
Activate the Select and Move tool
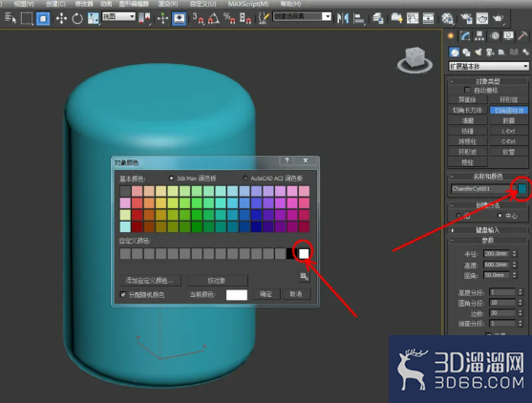pos(61,18)
